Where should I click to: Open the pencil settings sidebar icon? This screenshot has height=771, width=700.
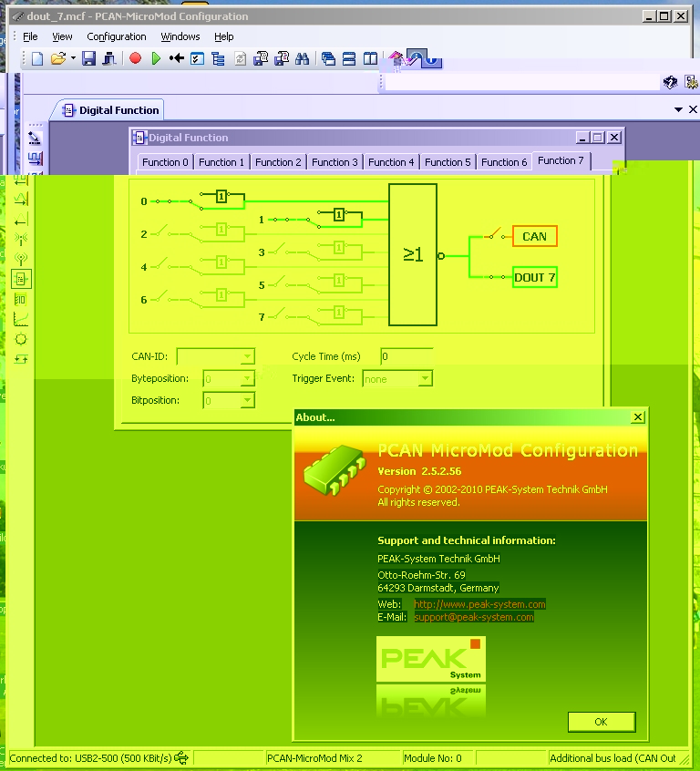35,139
